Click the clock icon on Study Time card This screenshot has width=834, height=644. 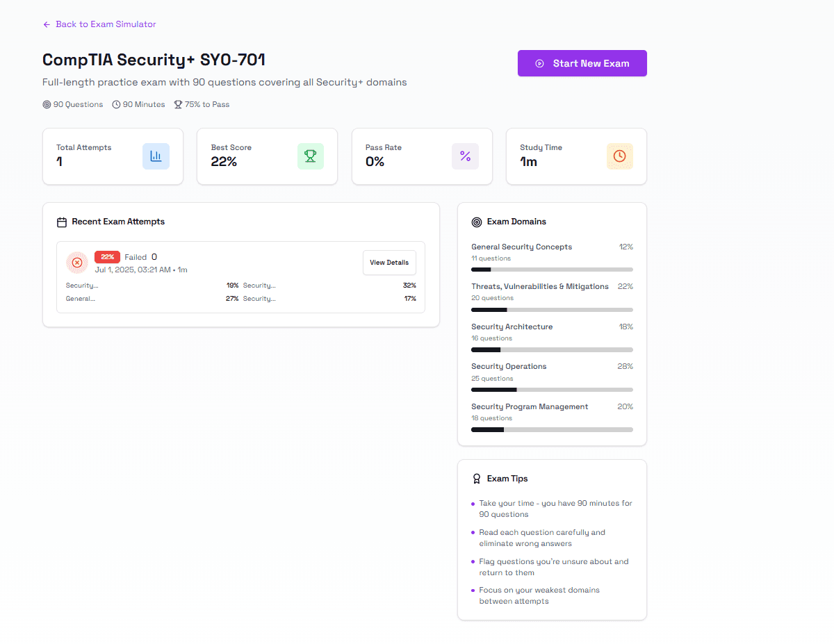[x=620, y=156]
